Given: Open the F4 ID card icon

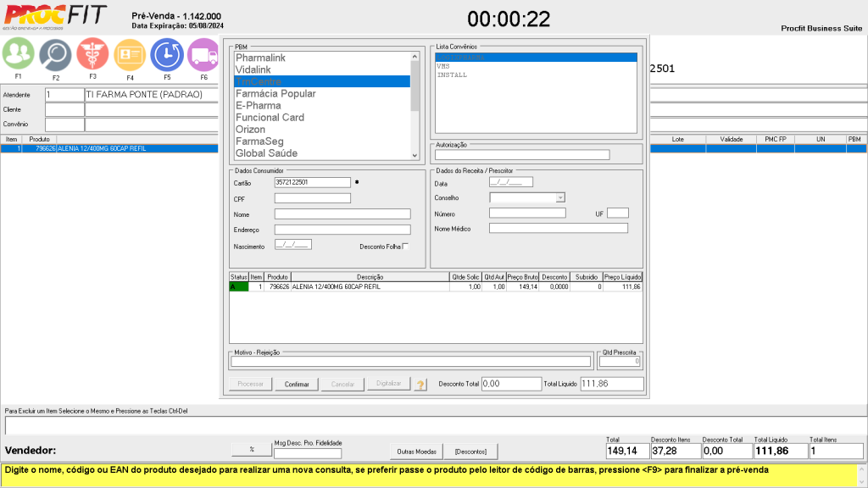Looking at the screenshot, I should click(130, 55).
